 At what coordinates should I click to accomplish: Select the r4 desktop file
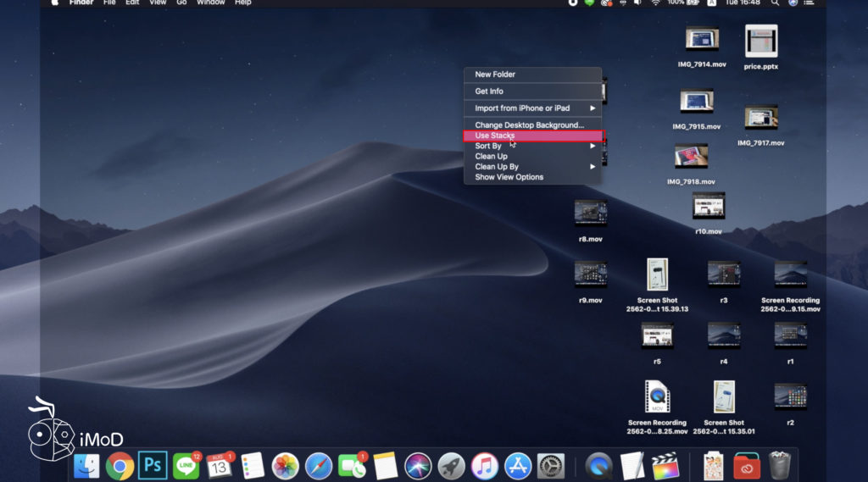pyautogui.click(x=724, y=336)
